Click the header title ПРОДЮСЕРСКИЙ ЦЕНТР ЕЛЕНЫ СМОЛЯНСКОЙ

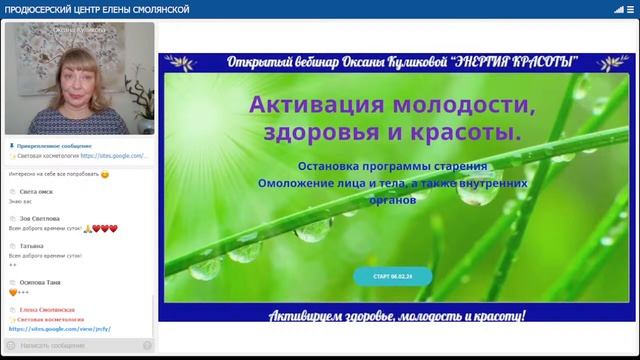[97, 9]
